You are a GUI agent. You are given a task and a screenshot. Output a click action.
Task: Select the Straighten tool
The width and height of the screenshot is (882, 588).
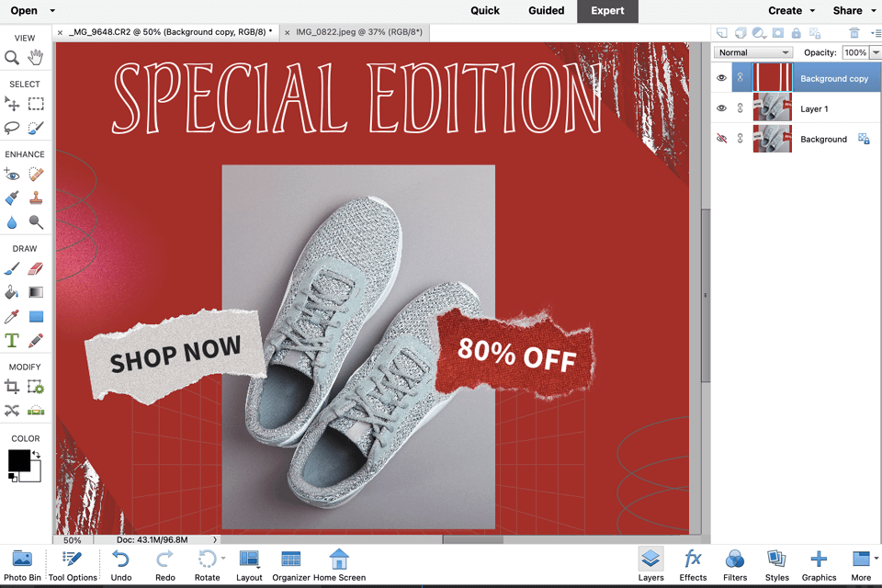coord(36,410)
